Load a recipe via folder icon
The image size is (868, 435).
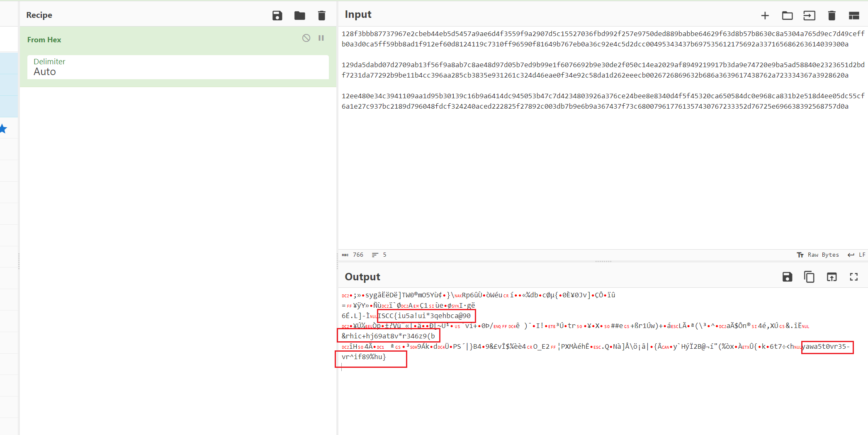pyautogui.click(x=299, y=15)
